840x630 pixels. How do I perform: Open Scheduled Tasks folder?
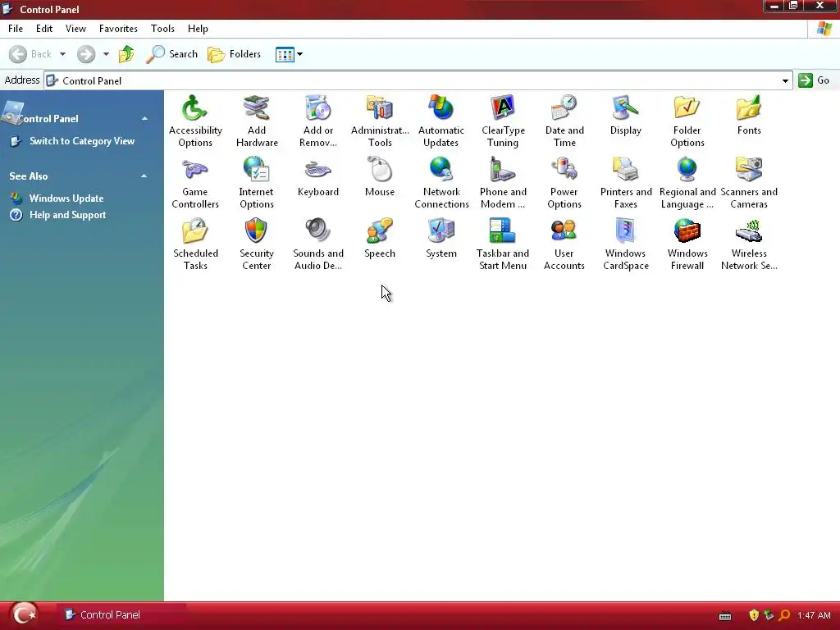(x=195, y=244)
